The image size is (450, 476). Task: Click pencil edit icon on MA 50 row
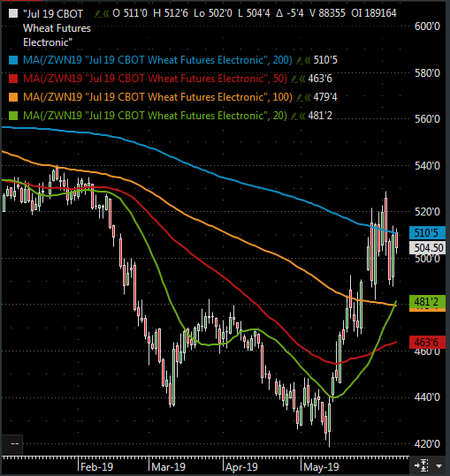(294, 79)
